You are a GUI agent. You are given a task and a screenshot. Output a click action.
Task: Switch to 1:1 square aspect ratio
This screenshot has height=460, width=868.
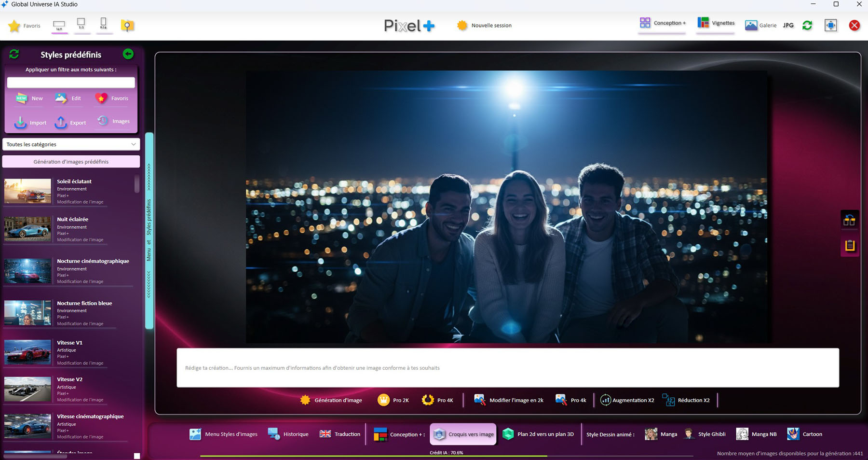(x=81, y=24)
